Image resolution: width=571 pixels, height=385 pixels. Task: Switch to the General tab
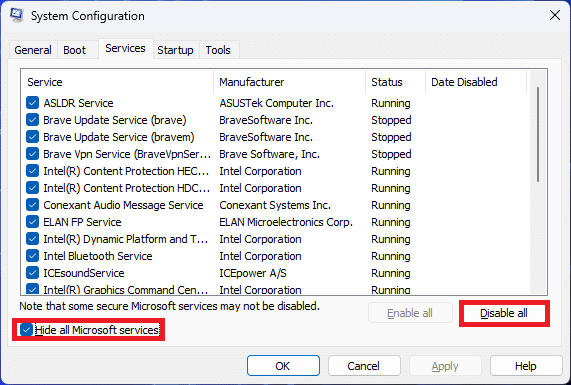[33, 50]
